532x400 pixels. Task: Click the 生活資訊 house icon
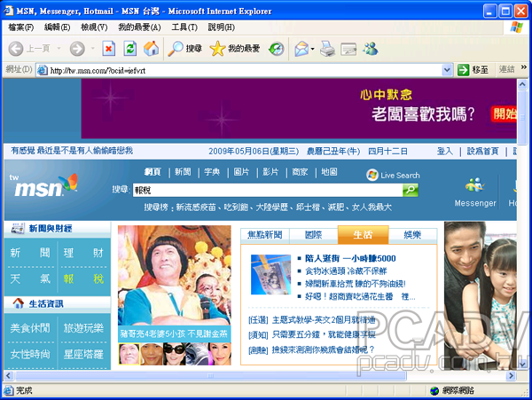[19, 303]
